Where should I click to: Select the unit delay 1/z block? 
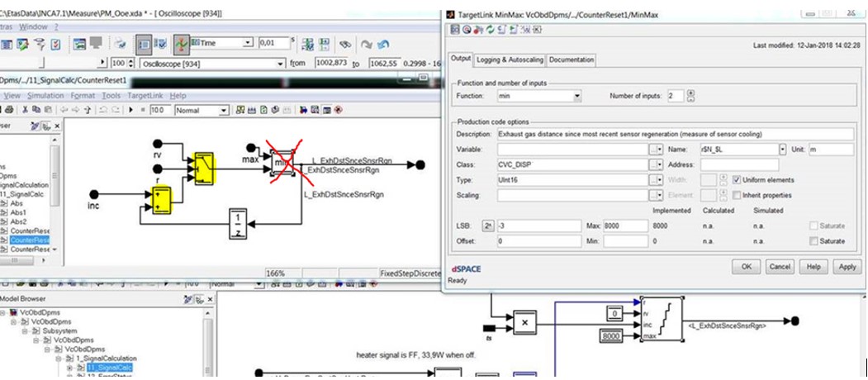pos(237,222)
